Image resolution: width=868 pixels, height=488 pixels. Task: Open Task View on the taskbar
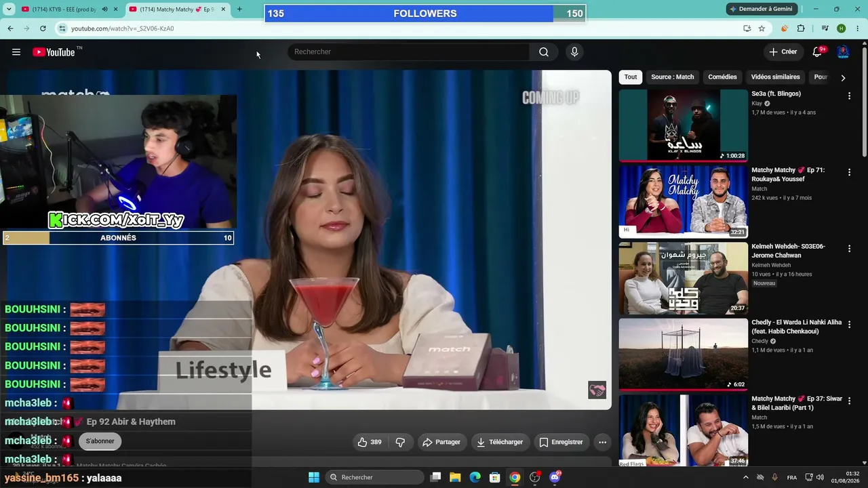click(x=435, y=477)
